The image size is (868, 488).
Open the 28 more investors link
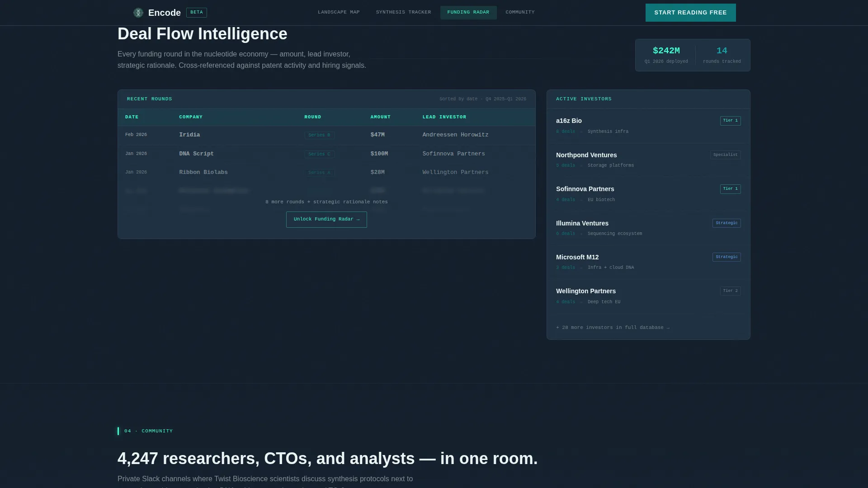click(x=613, y=328)
